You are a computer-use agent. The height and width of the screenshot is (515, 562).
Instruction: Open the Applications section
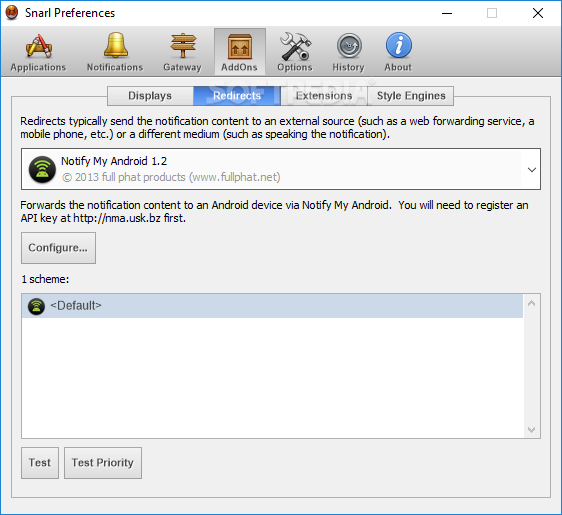pos(38,52)
